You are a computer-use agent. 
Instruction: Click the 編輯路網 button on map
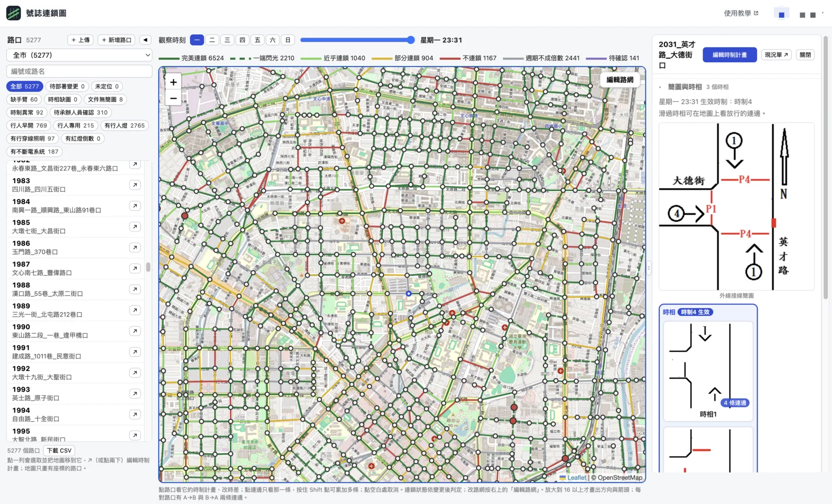pos(620,79)
